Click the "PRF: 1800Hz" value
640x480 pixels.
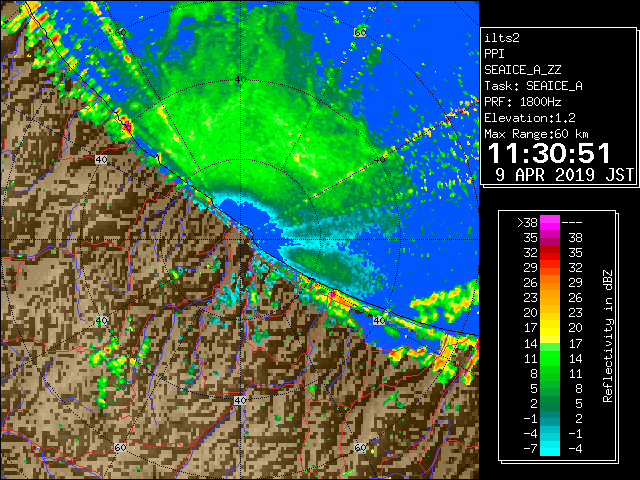tap(522, 102)
